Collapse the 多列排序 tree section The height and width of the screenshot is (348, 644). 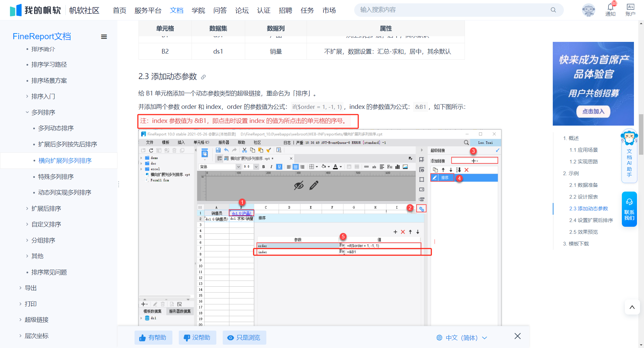click(27, 113)
